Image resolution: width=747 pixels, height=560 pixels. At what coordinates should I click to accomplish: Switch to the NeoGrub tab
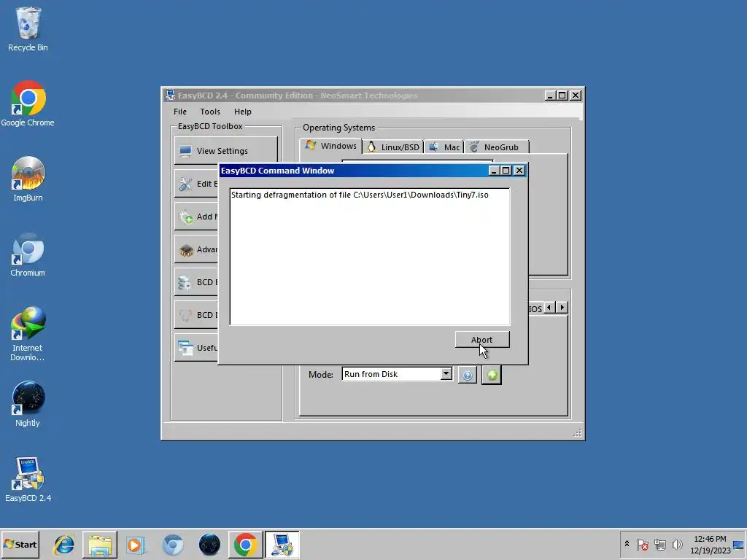496,147
